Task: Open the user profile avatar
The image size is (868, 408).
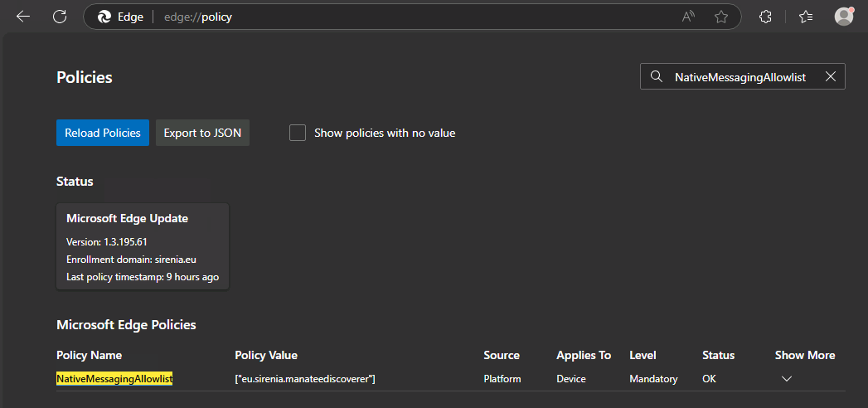Action: click(x=844, y=17)
